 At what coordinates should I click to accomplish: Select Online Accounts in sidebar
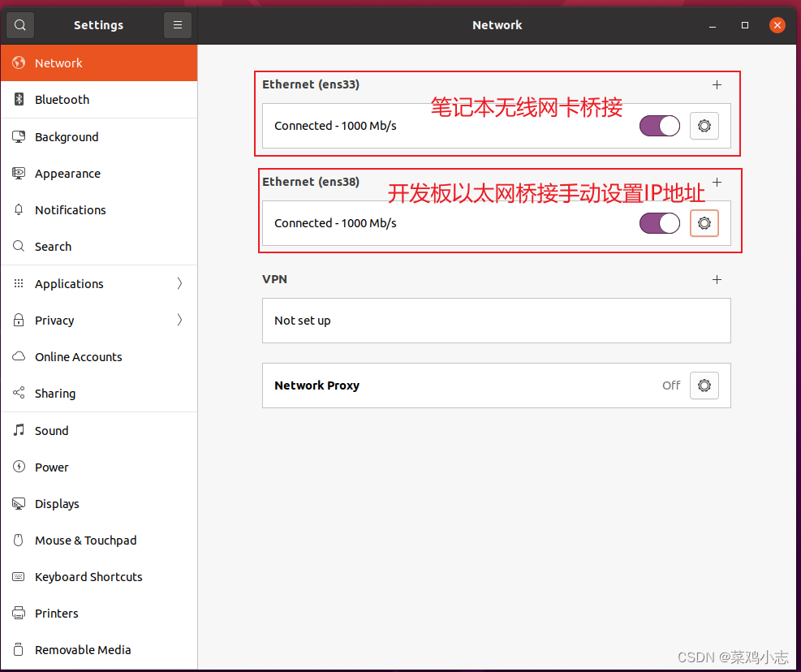click(x=99, y=357)
